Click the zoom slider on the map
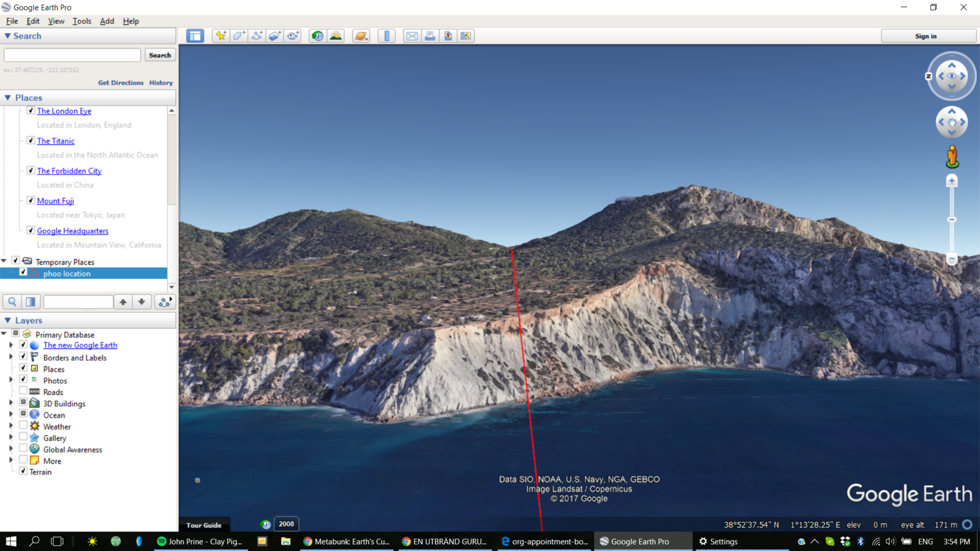This screenshot has height=551, width=980. 952,220
